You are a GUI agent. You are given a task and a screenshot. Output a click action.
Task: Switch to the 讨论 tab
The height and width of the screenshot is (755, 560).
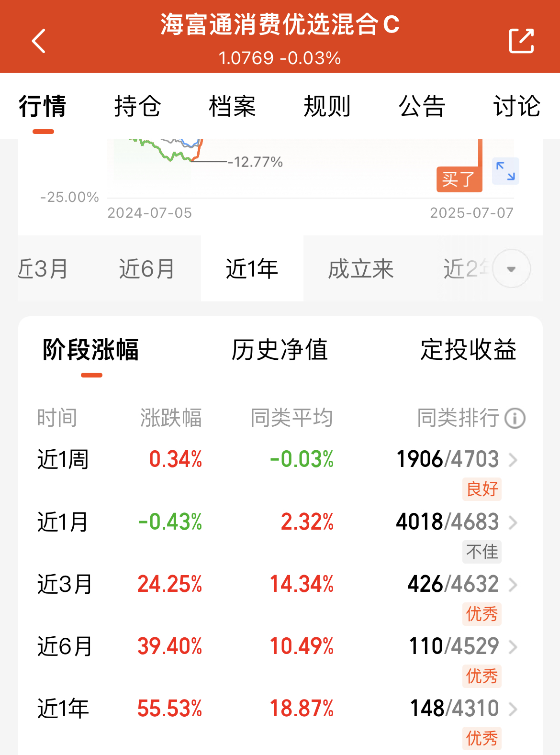click(516, 106)
